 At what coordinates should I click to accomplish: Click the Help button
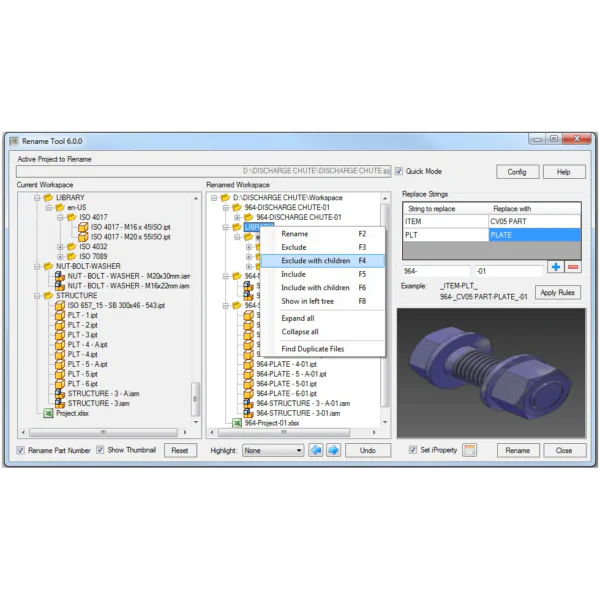point(564,172)
